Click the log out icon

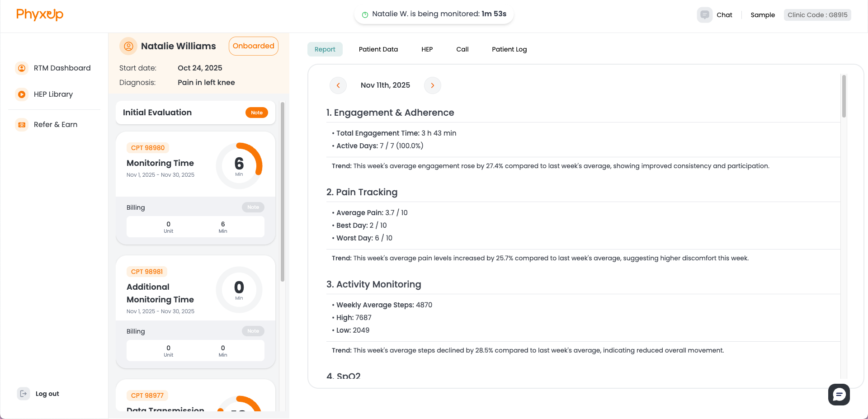[23, 393]
